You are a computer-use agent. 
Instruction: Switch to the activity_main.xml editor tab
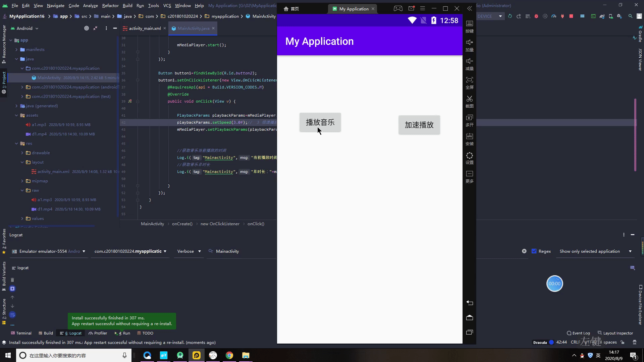coord(145,28)
